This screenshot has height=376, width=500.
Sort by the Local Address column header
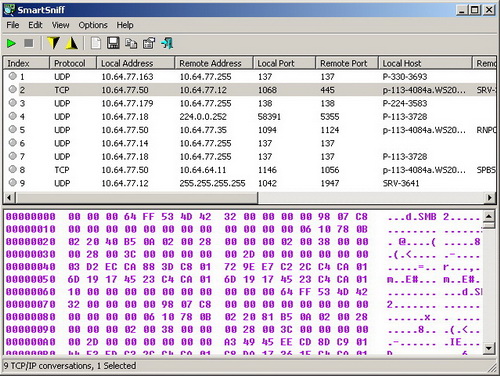(x=135, y=63)
